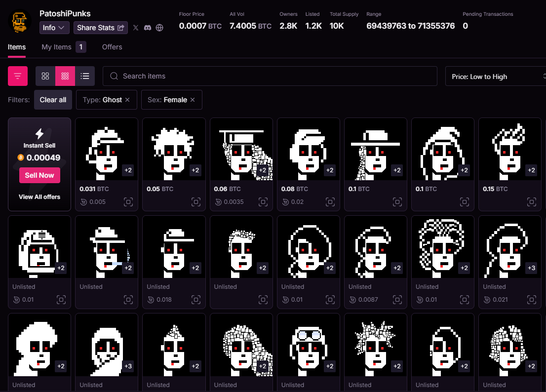
Task: Open View All offers link
Action: 39,196
